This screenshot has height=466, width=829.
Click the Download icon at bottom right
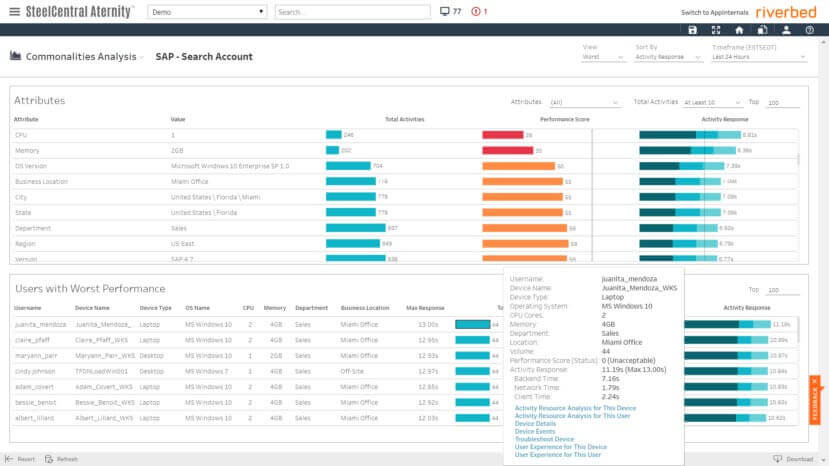click(x=777, y=459)
